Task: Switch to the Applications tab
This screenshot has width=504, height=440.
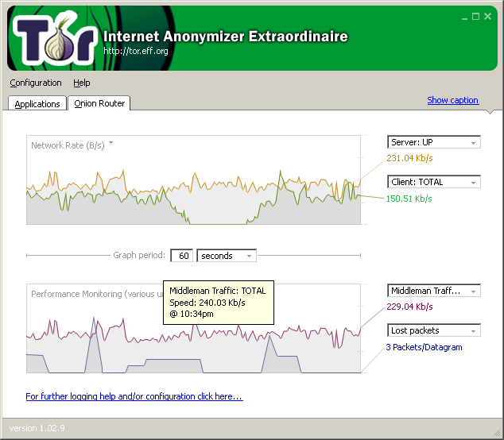Action: (37, 104)
